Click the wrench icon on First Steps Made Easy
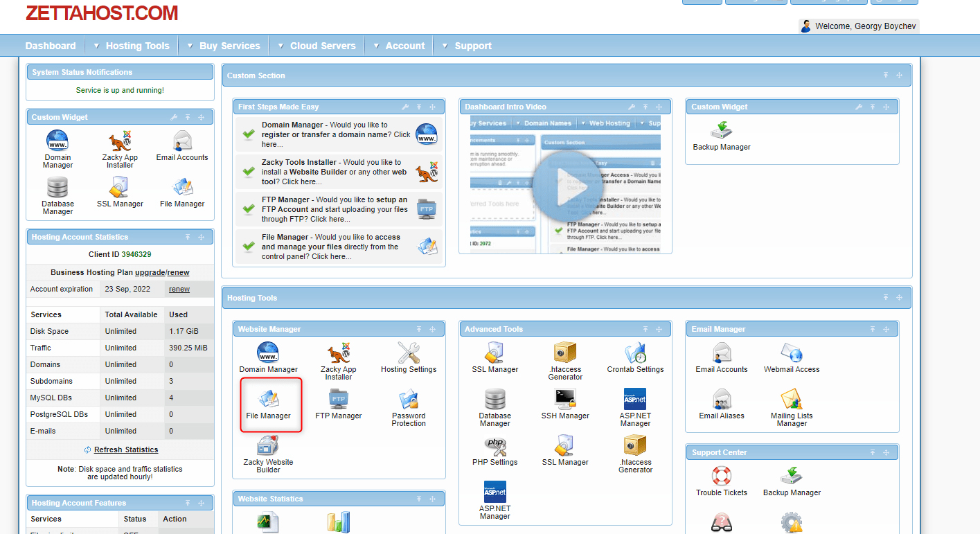The height and width of the screenshot is (534, 980). [x=405, y=107]
